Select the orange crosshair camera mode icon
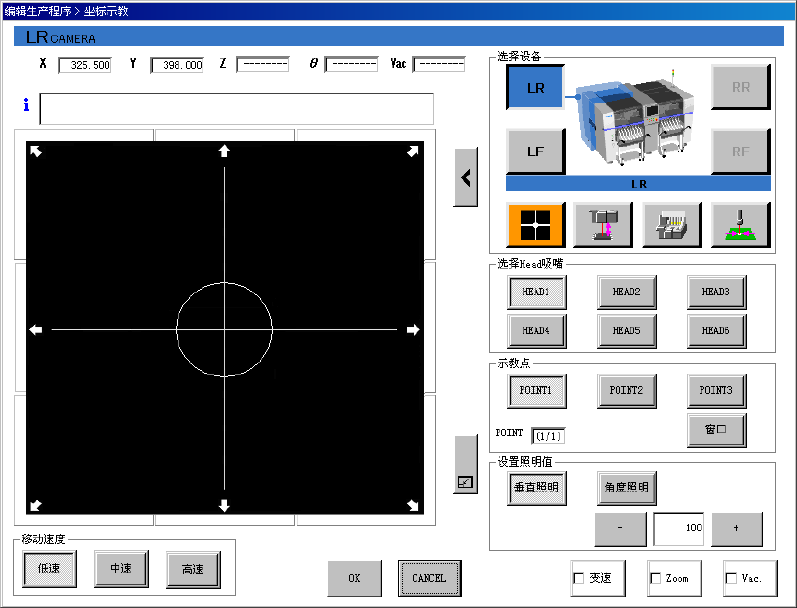Screen dimensions: 797x608 coord(536,224)
